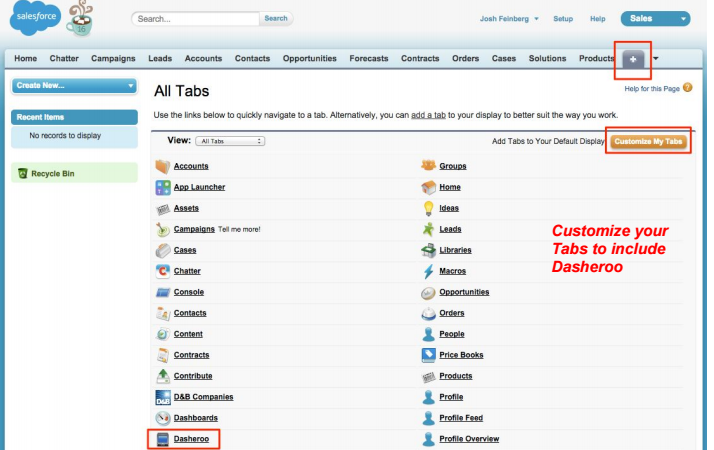
Task: Click the Profile person icon
Action: click(x=428, y=397)
